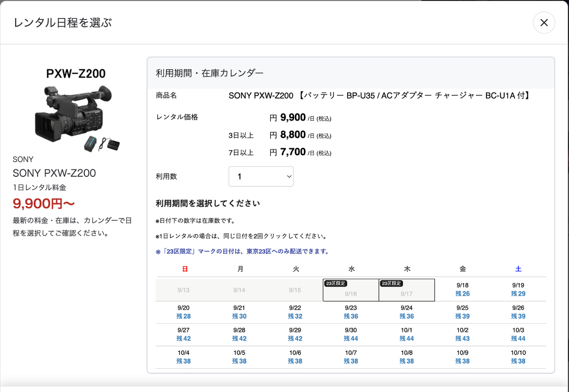Click the 利用期間を選択してください heading

[x=208, y=204]
